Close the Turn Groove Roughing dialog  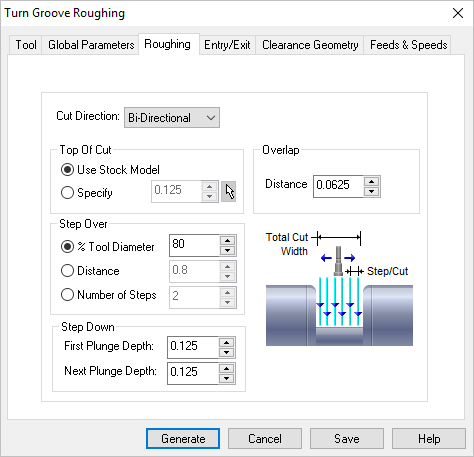click(458, 13)
